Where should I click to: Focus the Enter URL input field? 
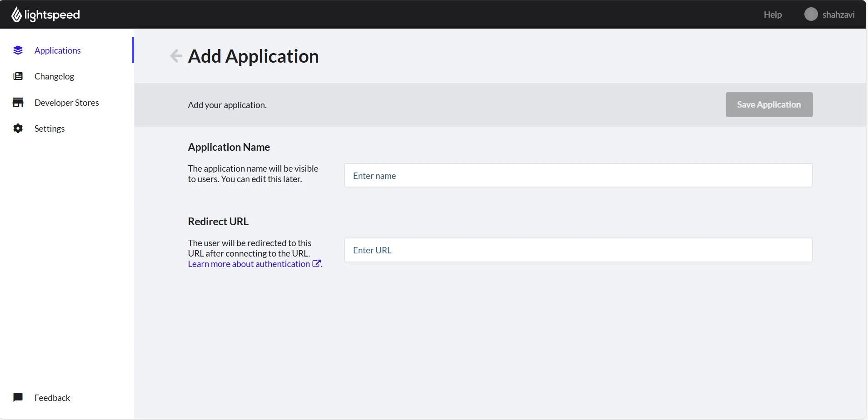pyautogui.click(x=578, y=250)
